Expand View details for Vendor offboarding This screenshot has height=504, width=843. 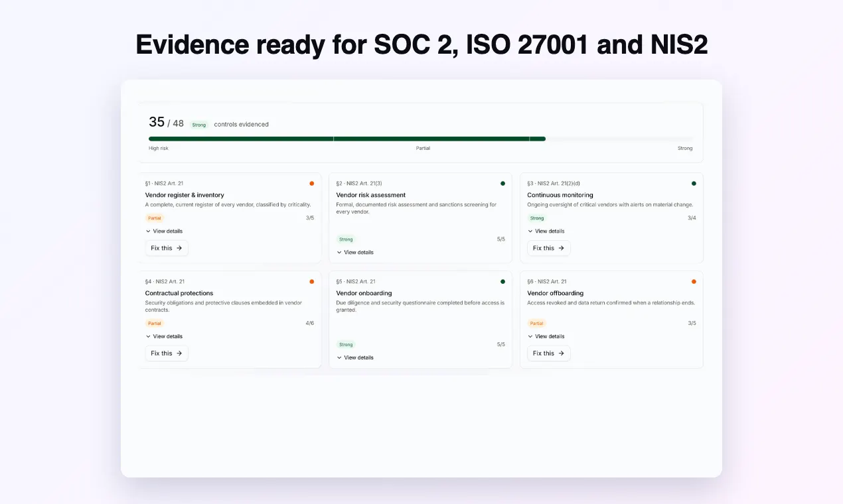point(546,336)
